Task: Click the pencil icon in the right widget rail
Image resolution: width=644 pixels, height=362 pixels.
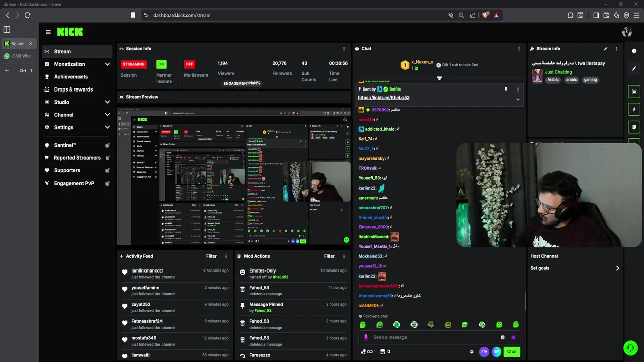Action: coord(634,68)
